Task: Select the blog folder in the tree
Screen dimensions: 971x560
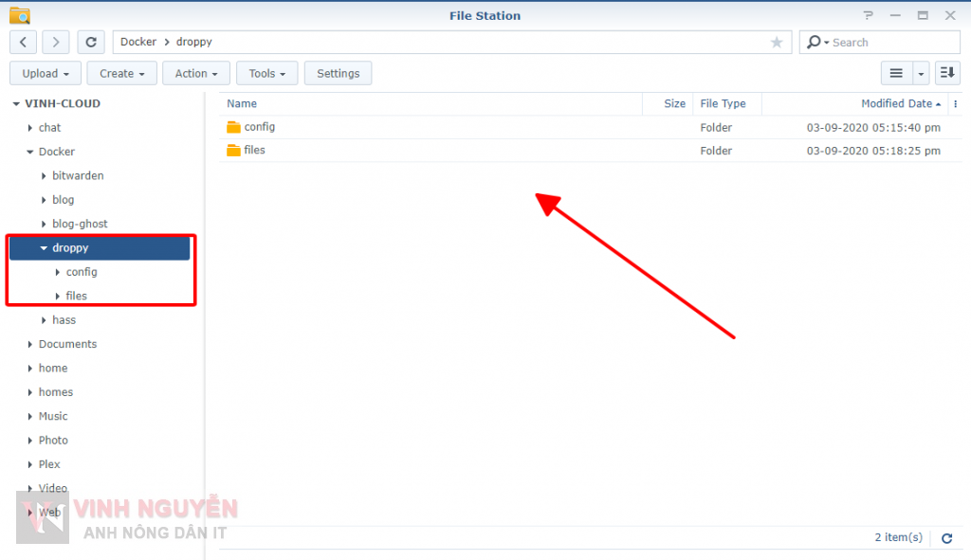Action: click(64, 200)
